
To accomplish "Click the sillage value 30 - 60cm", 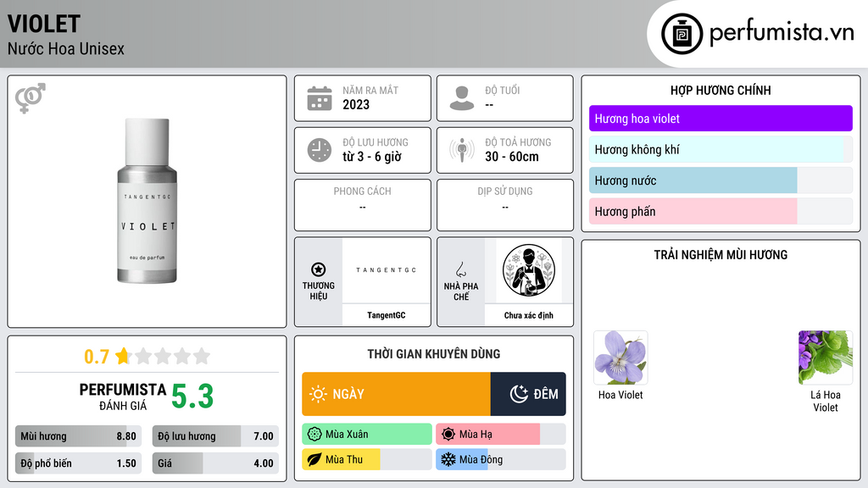I will click(x=512, y=157).
